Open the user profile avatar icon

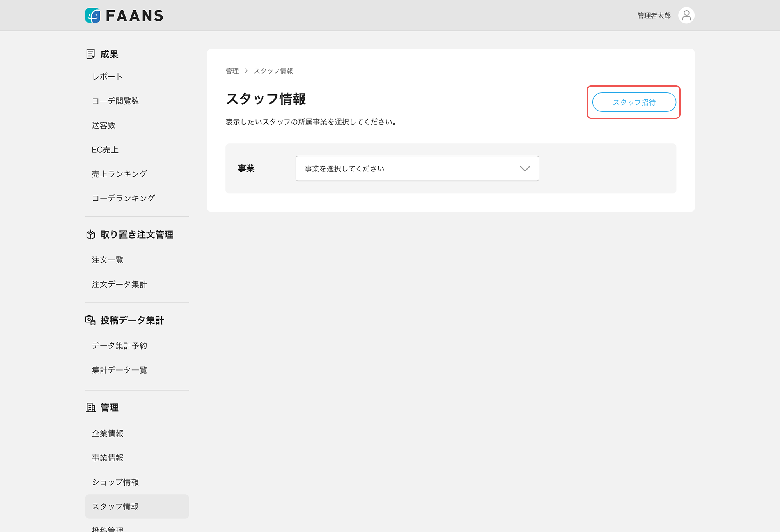coord(686,16)
